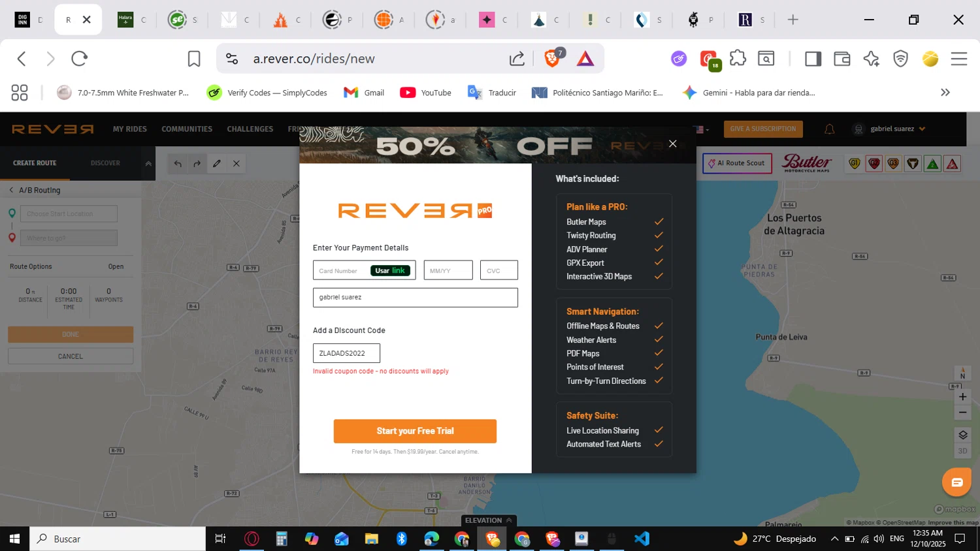Reload the page

pos(79,59)
